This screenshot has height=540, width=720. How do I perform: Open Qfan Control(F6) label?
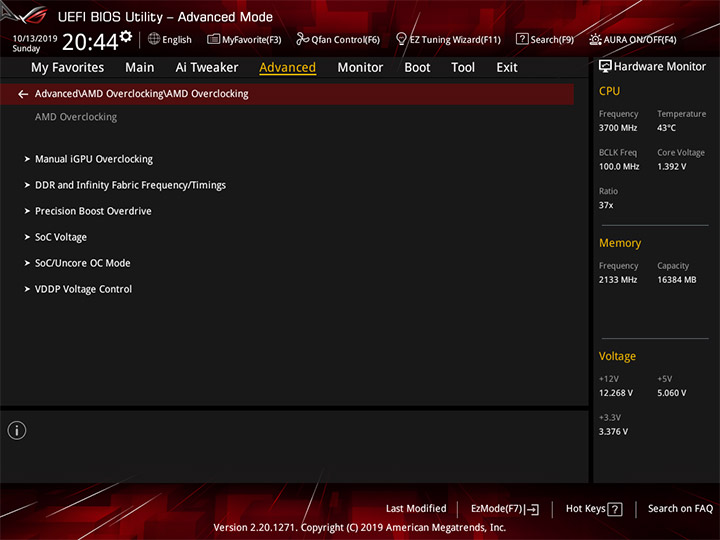[345, 40]
